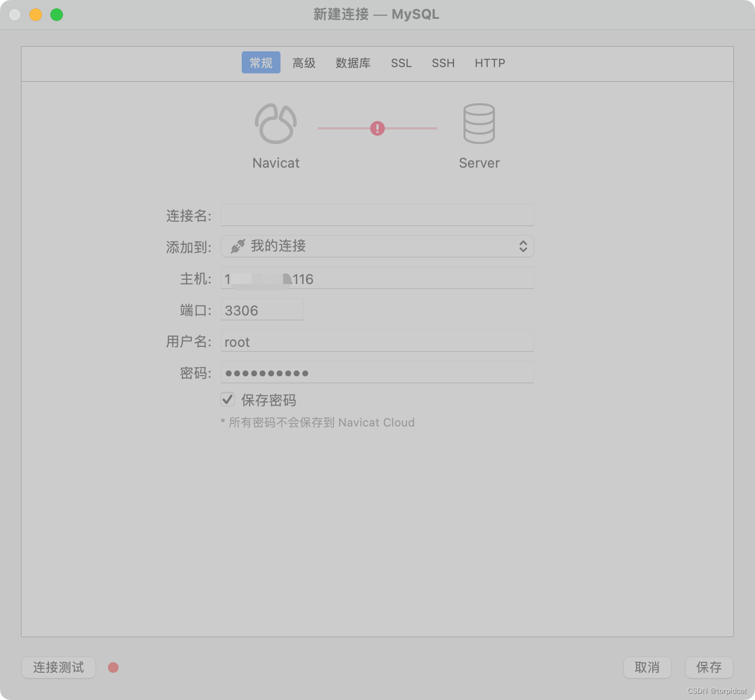Click the yellow minimize window button
755x700 pixels.
(36, 15)
